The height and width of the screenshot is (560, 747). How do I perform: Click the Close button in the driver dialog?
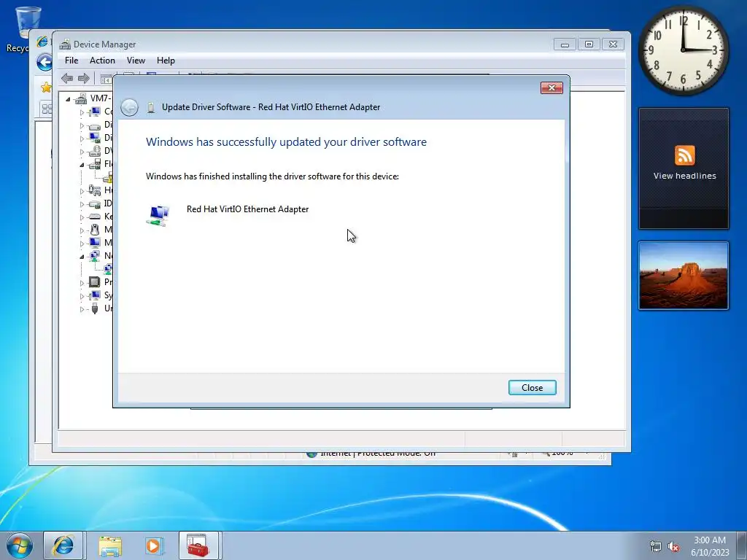pyautogui.click(x=532, y=388)
